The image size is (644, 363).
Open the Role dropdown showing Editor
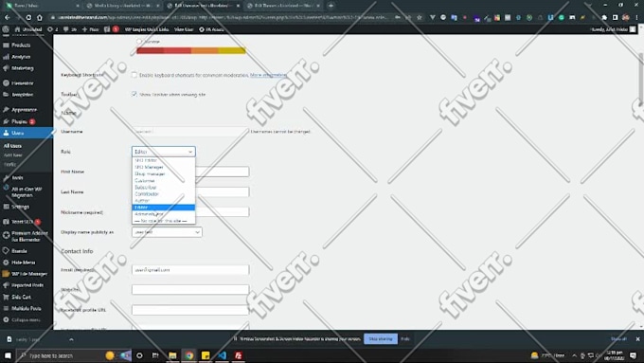tap(164, 152)
